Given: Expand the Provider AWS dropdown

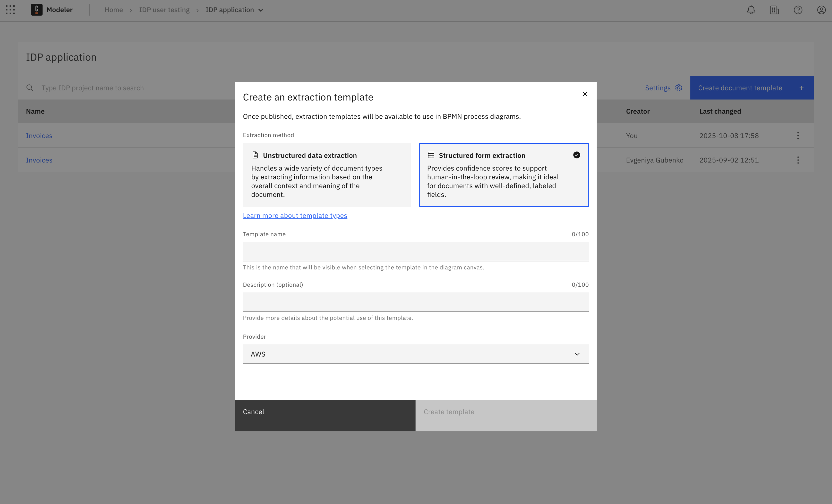Looking at the screenshot, I should [415, 354].
